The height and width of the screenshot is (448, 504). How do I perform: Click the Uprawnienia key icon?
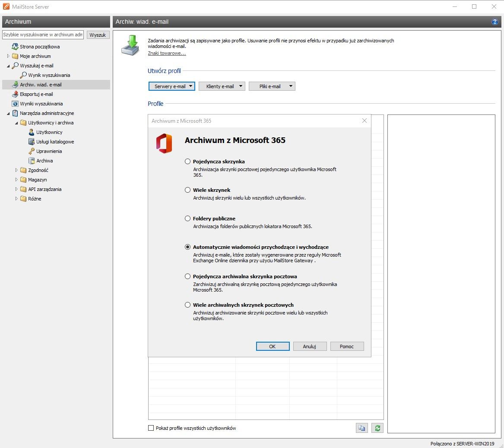coord(31,151)
